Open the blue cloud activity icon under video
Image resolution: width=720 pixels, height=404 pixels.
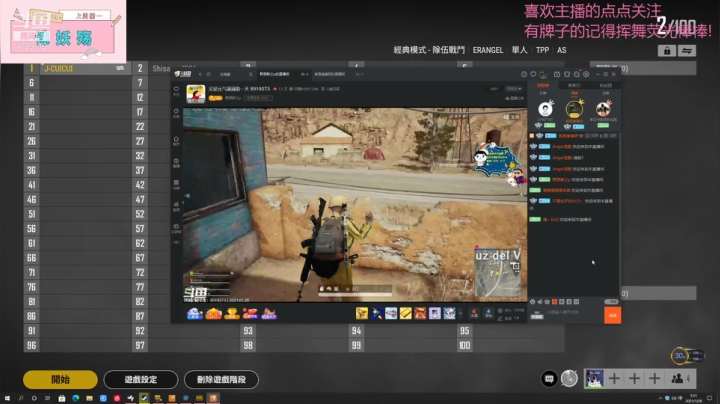195,314
